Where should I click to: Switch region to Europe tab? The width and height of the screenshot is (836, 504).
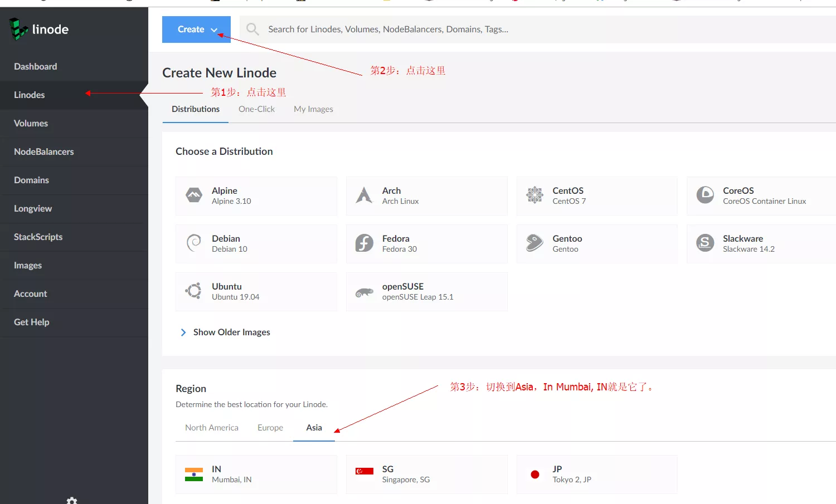pyautogui.click(x=270, y=428)
